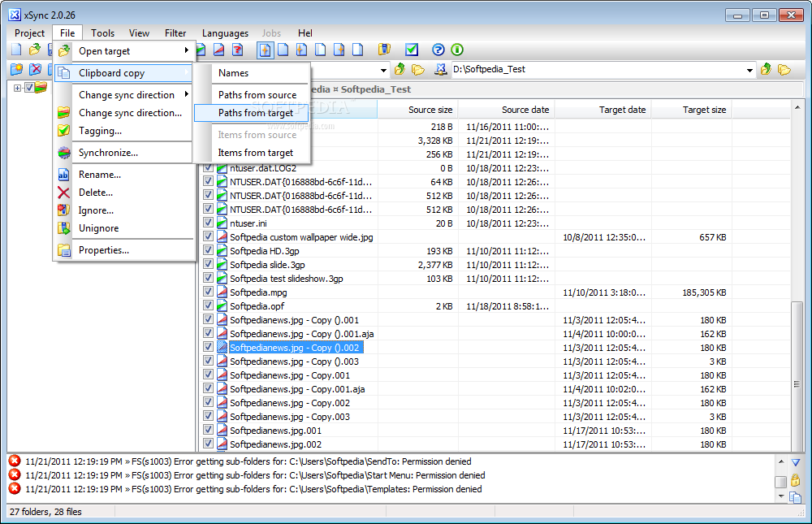812x524 pixels.
Task: Select Synchronize... from File menu
Action: pos(124,153)
